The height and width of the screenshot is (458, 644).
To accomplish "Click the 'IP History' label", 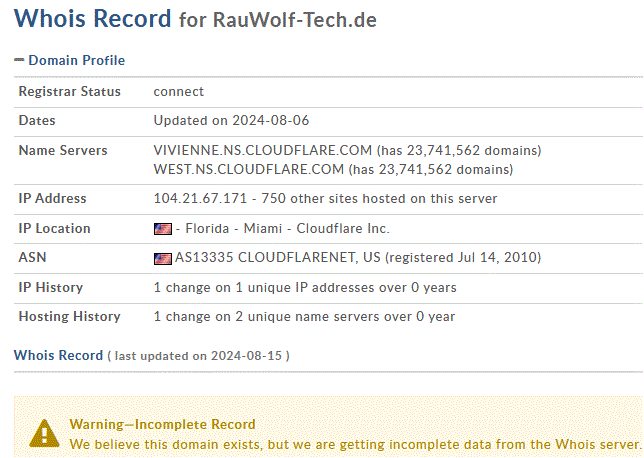I will click(51, 287).
